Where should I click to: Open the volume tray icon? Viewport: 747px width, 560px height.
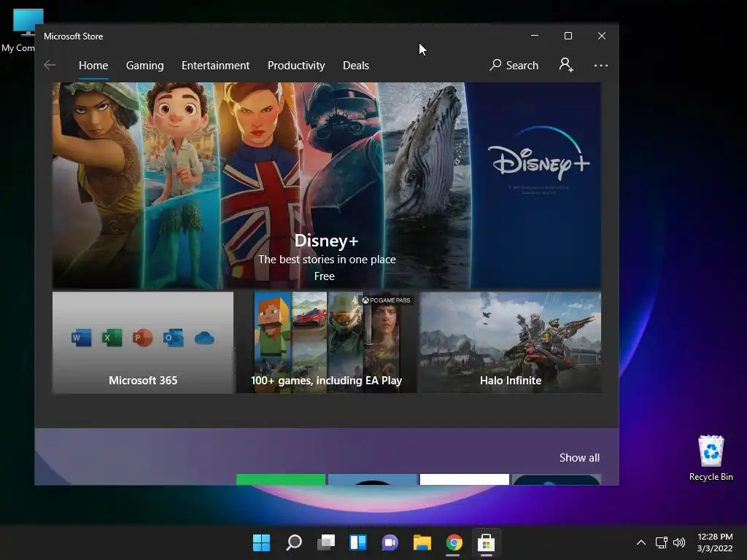[679, 542]
